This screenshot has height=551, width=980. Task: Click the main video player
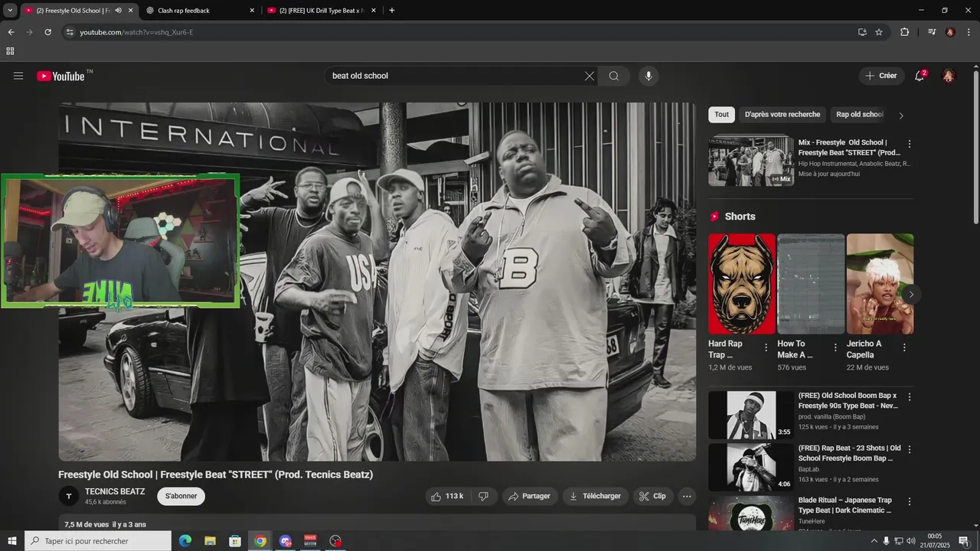[377, 282]
